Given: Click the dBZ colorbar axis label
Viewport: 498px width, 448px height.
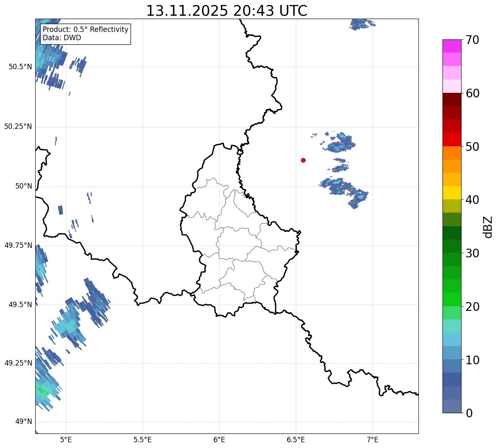Looking at the screenshot, I should click(x=488, y=226).
